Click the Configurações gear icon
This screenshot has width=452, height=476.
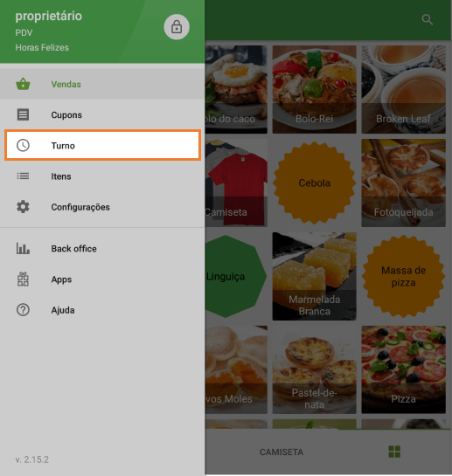click(x=23, y=207)
